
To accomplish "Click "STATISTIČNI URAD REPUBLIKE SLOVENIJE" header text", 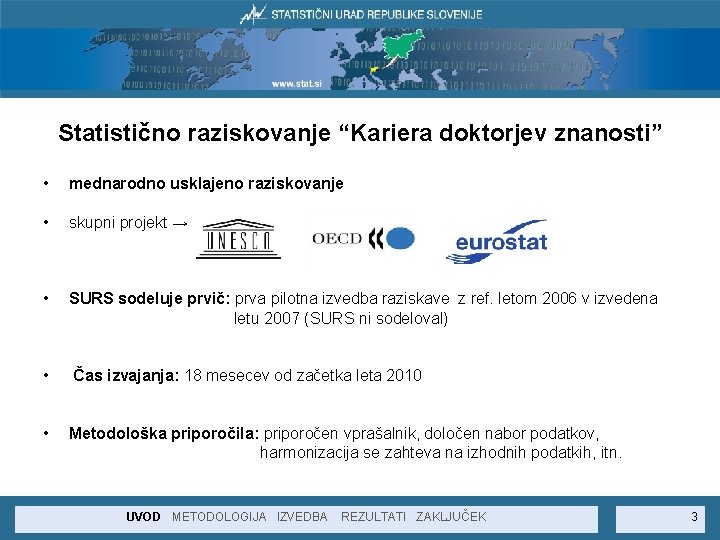I will [377, 14].
